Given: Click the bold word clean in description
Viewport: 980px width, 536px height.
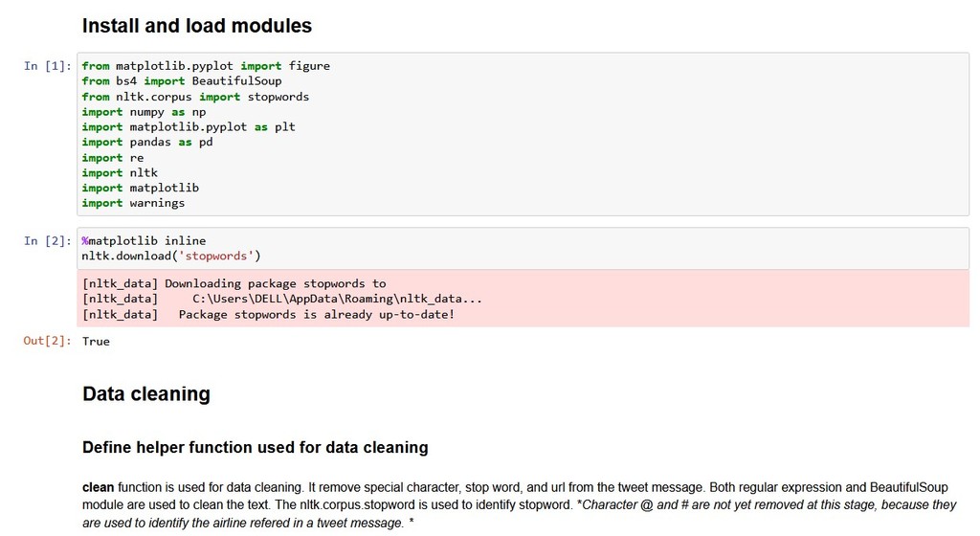Looking at the screenshot, I should (x=99, y=487).
